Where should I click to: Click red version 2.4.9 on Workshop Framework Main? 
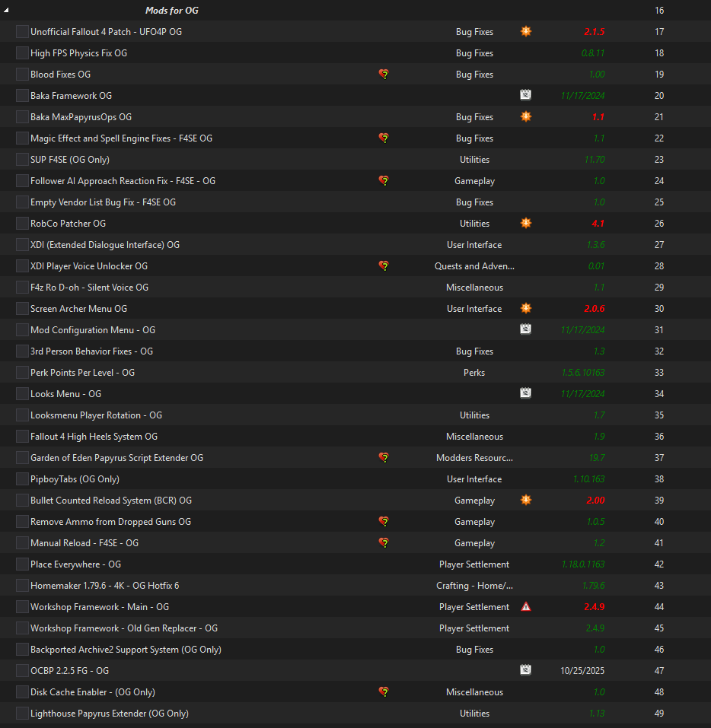(594, 607)
